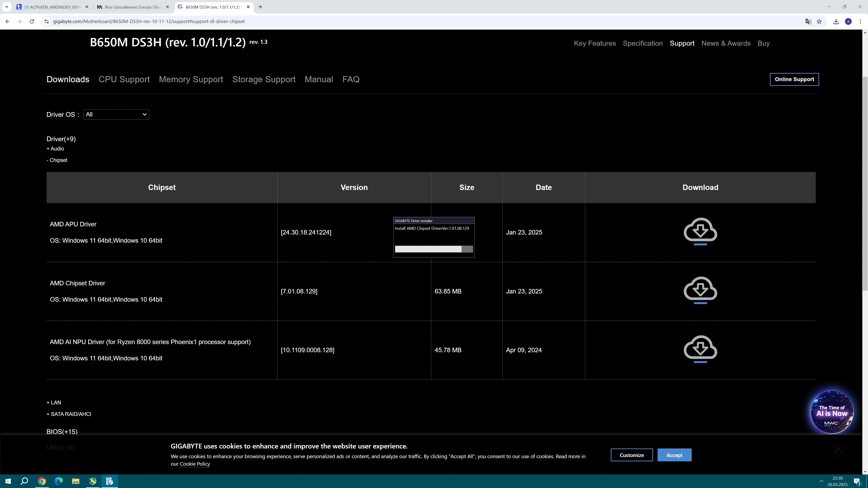Open the Manual tab
Screen dimensions: 868x488
pyautogui.click(x=319, y=80)
